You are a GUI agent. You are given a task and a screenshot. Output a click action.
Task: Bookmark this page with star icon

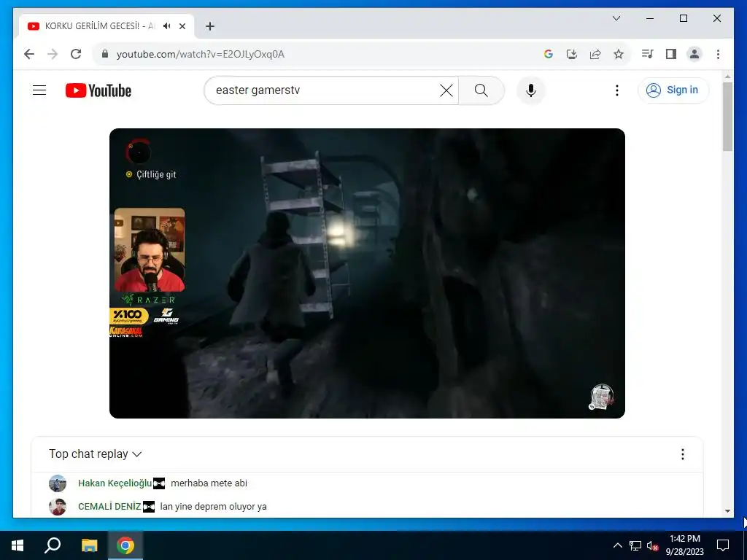pos(619,54)
